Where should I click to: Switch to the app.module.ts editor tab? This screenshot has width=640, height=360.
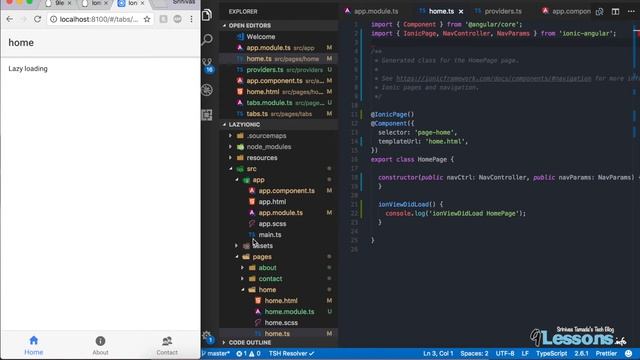coord(371,11)
